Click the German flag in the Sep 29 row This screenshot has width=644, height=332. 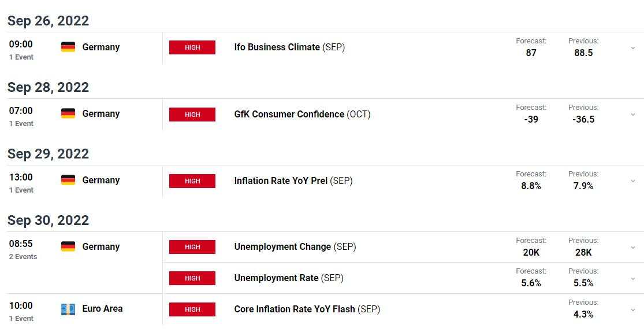click(x=68, y=180)
